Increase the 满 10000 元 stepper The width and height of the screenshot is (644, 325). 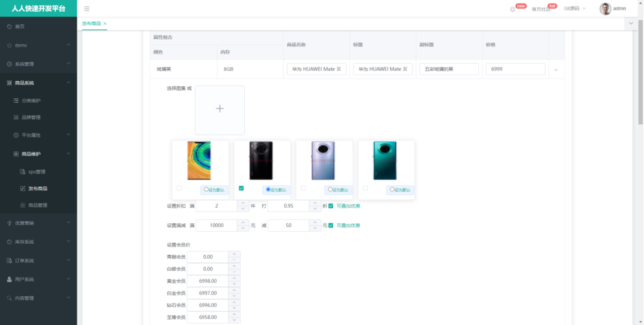click(243, 222)
